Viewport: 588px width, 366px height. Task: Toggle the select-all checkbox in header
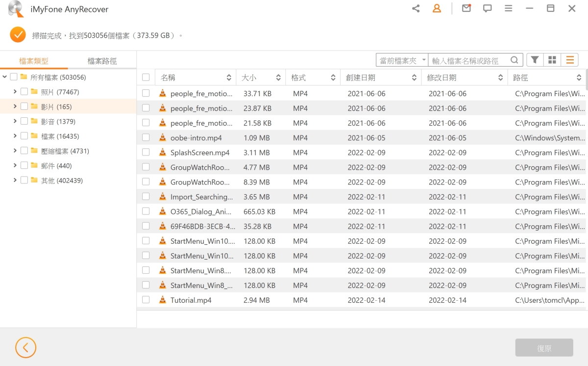[x=146, y=78]
